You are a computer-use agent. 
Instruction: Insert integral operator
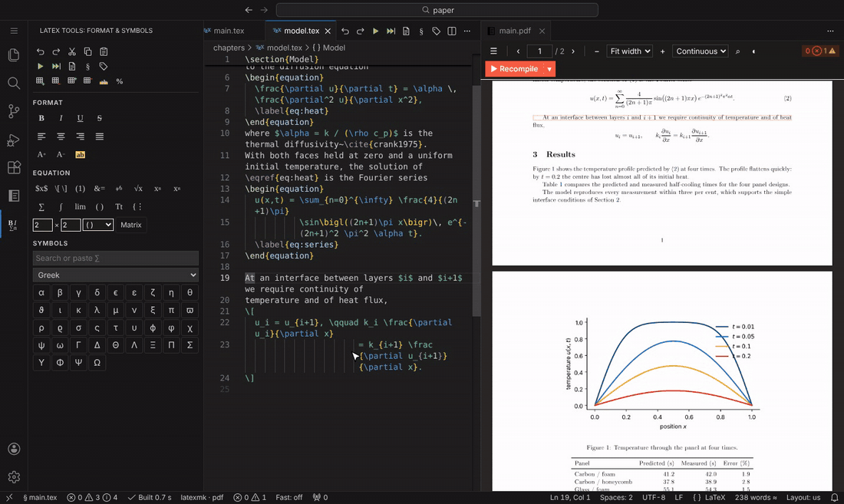pos(61,206)
